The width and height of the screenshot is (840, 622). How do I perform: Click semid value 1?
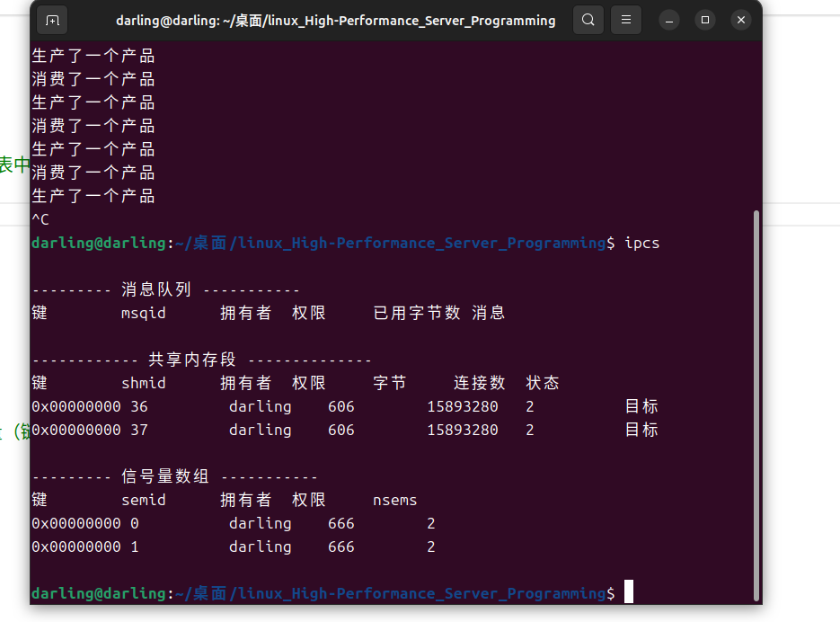coord(135,546)
